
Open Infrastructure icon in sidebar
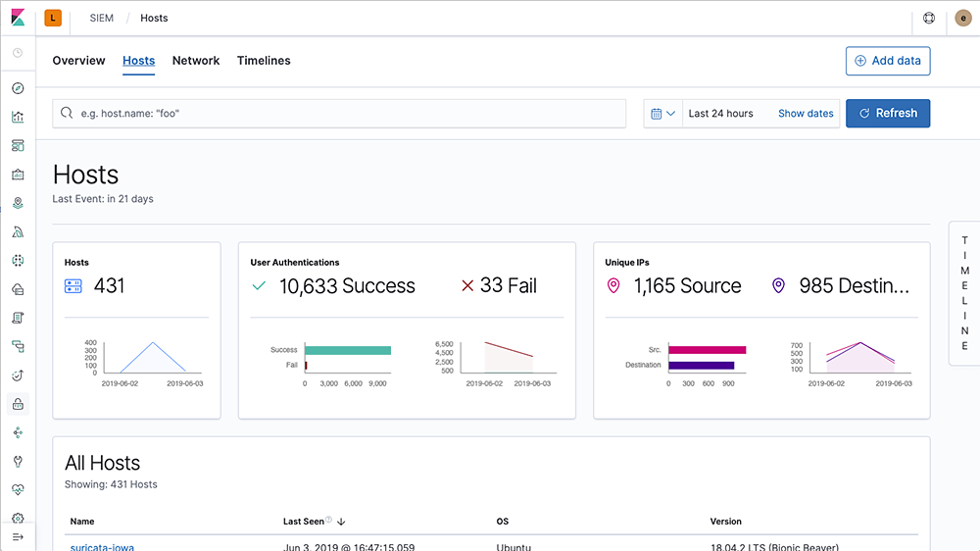click(x=18, y=289)
